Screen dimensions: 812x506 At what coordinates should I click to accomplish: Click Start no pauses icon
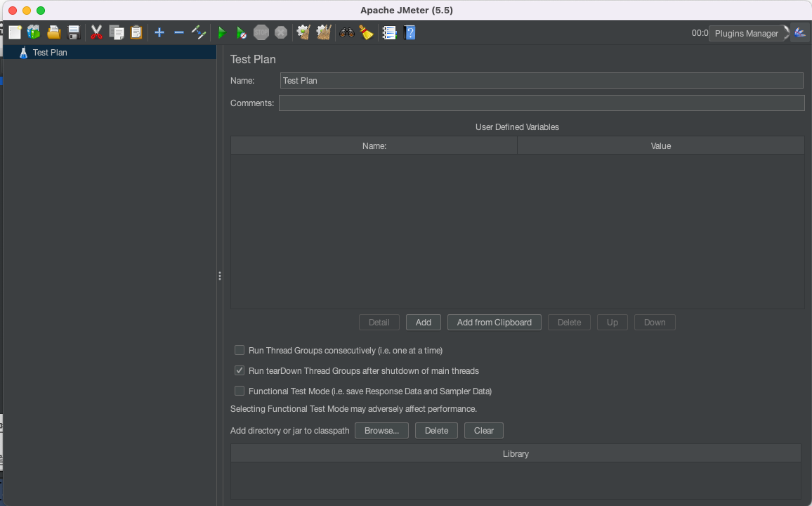[x=242, y=32]
